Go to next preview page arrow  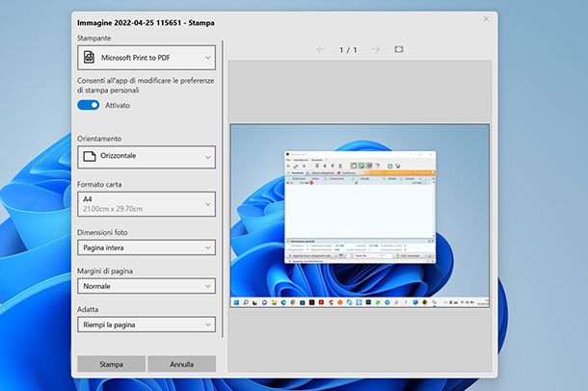[x=375, y=49]
